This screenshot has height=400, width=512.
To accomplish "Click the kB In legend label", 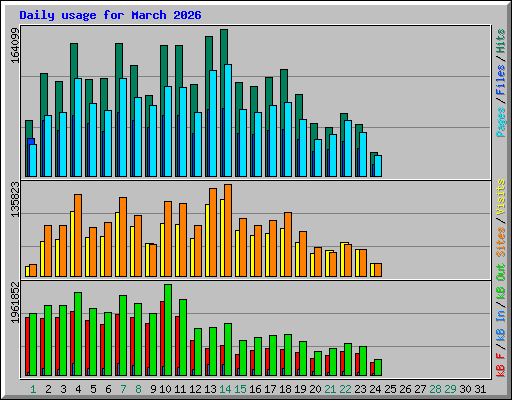I will tap(501, 315).
